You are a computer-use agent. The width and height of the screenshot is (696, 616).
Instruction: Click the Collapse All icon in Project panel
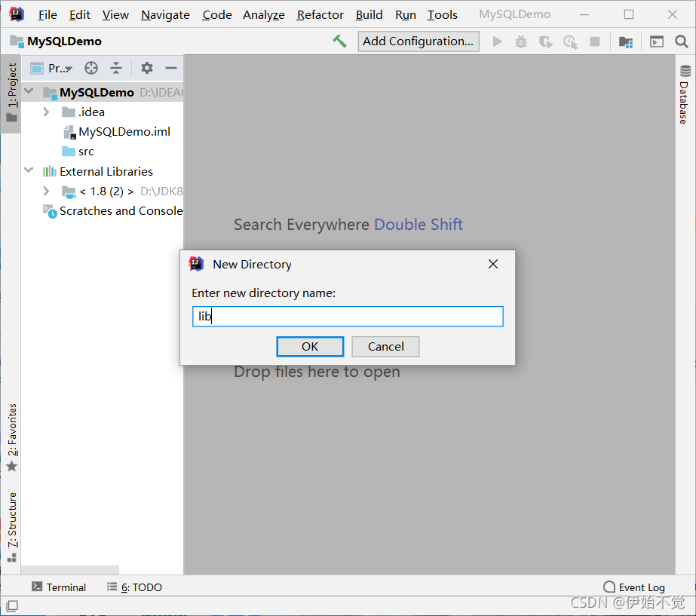[x=116, y=68]
